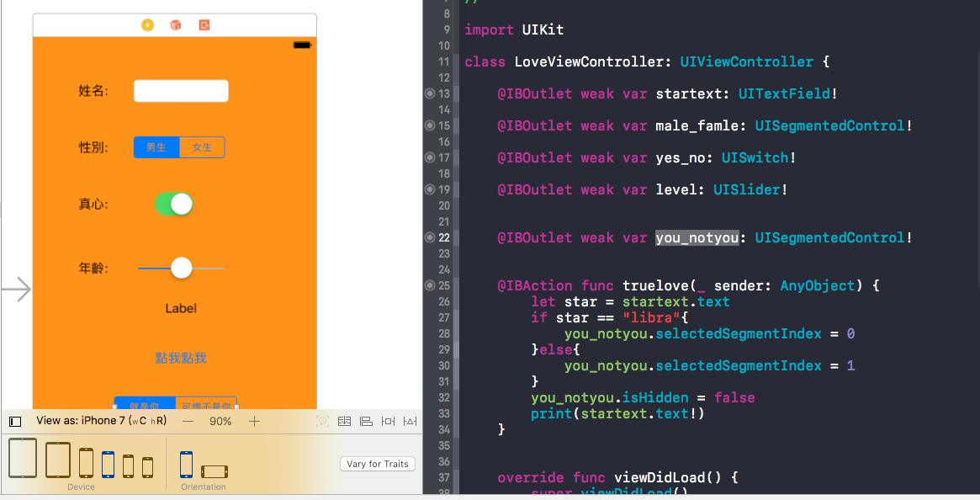Open the Align constraints popup icon
The width and height of the screenshot is (980, 500).
coord(366,421)
